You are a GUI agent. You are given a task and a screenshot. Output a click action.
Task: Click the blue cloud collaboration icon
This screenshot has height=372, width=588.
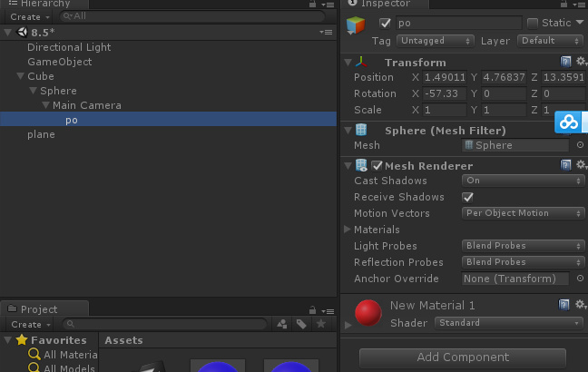point(569,122)
